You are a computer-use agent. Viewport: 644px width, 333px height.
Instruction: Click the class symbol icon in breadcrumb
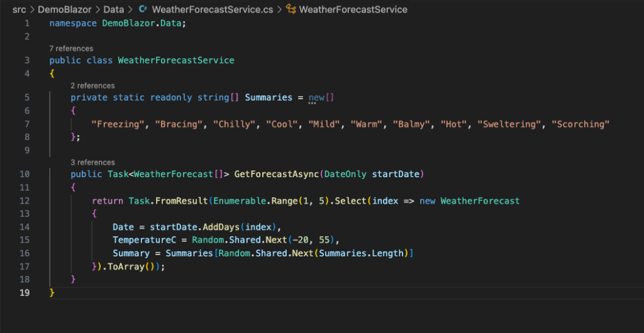tap(291, 9)
